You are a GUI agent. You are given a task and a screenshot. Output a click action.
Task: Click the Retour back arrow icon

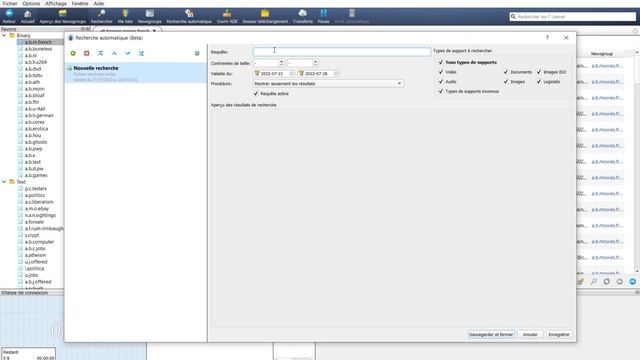click(9, 13)
